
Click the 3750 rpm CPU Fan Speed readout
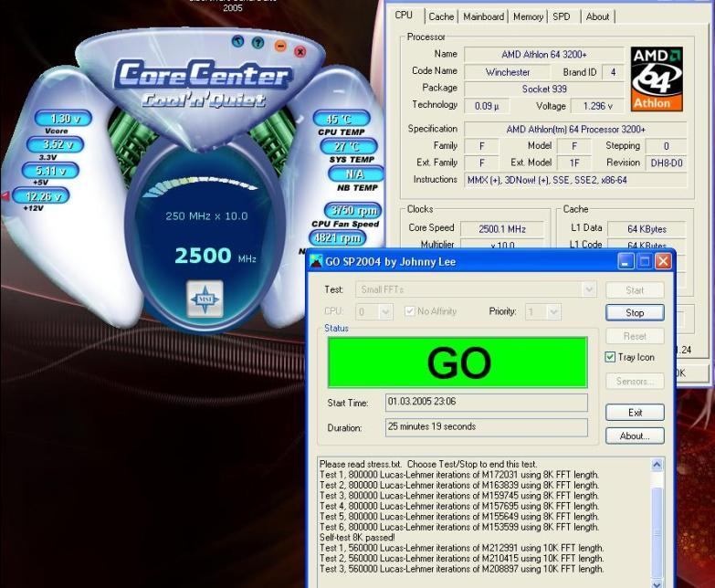(x=353, y=210)
